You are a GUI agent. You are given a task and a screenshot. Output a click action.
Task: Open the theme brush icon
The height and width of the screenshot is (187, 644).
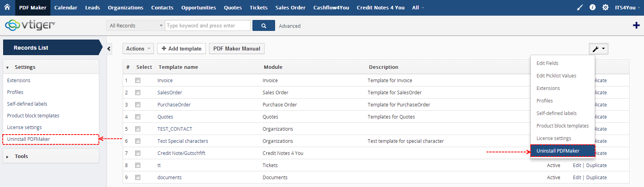(580, 7)
